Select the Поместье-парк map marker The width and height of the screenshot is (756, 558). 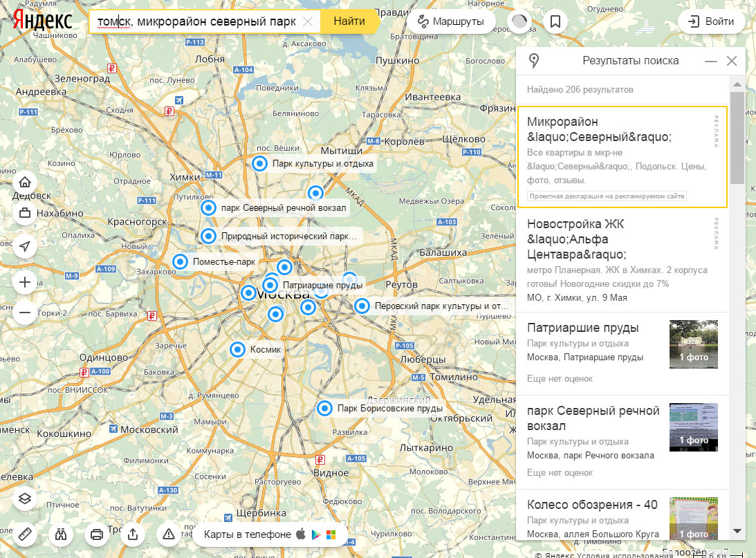[180, 261]
